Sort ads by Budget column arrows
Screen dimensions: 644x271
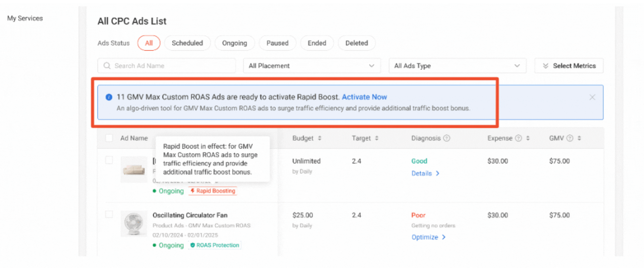point(320,138)
